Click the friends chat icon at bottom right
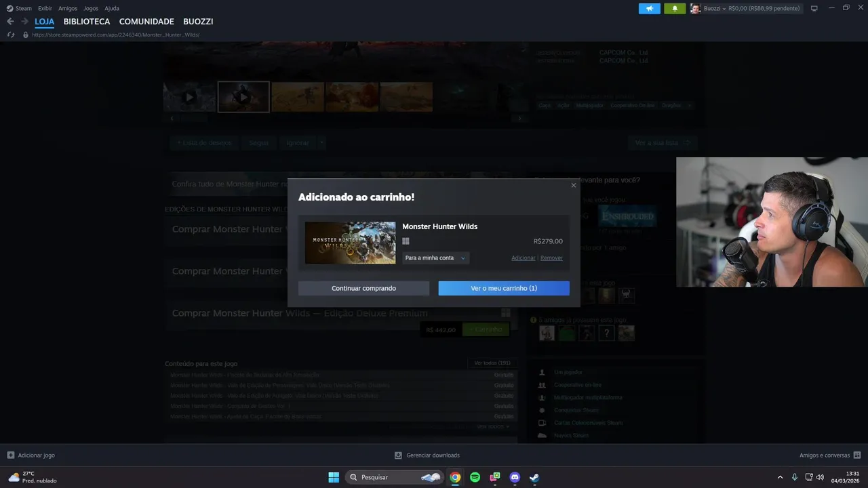Viewport: 868px width, 488px height. coord(857,455)
